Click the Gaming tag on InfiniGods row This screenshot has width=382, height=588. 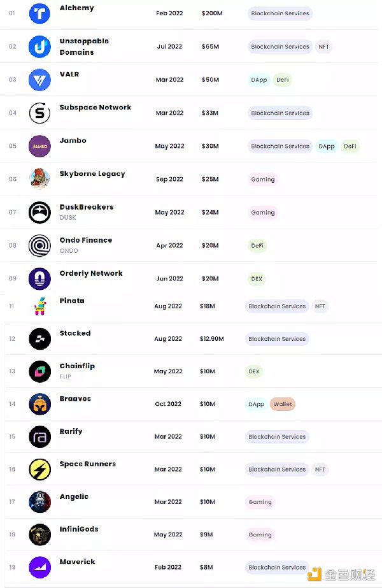tap(260, 534)
